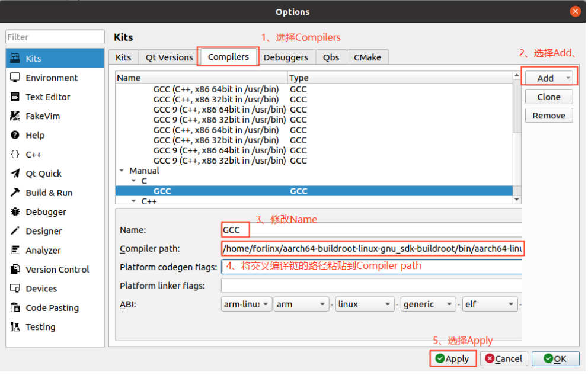Open the Compilers tab

[x=228, y=56]
